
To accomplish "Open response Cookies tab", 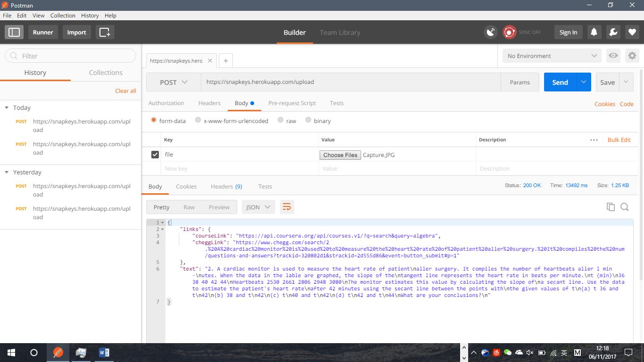I will pos(186,186).
